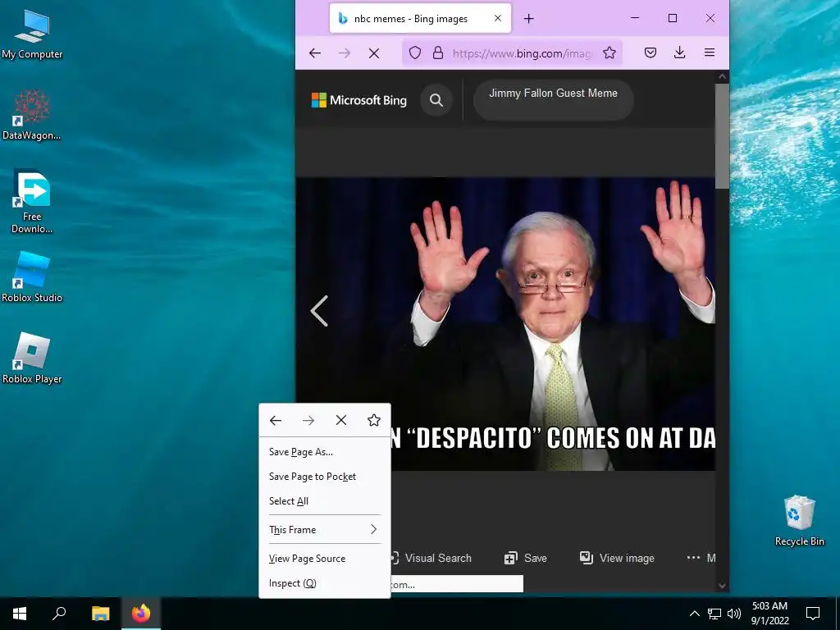
Task: Open File Explorer from taskbar
Action: pyautogui.click(x=100, y=614)
